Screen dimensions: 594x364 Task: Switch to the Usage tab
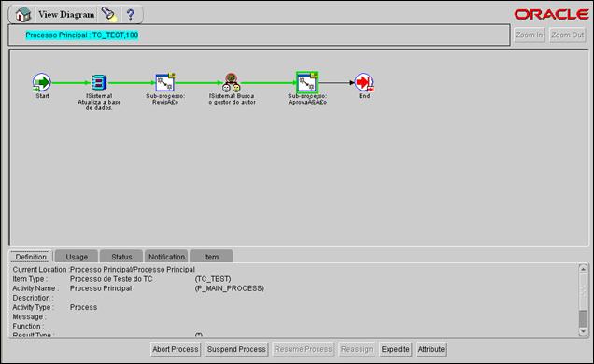click(77, 257)
